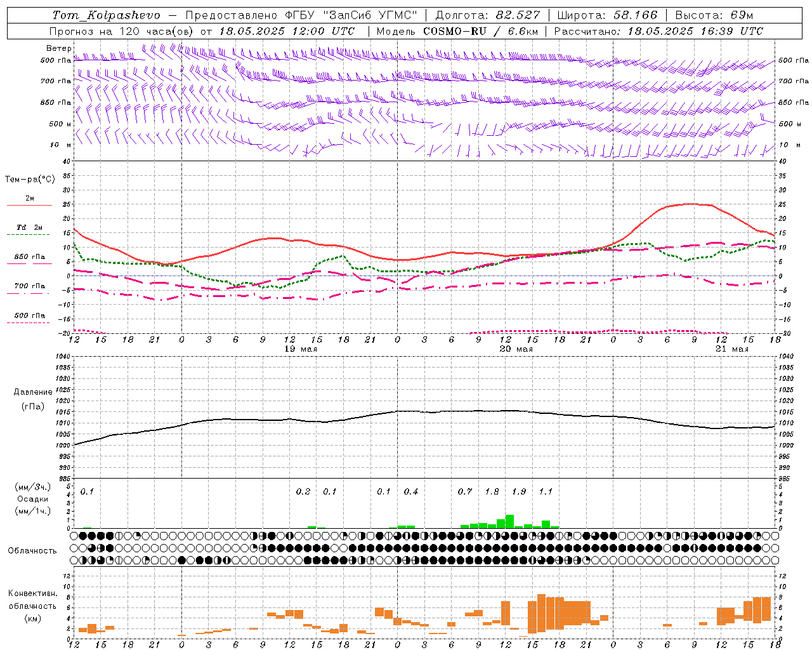
Task: Click the (мм/3ч.) precipitation unit label
Action: (x=33, y=487)
